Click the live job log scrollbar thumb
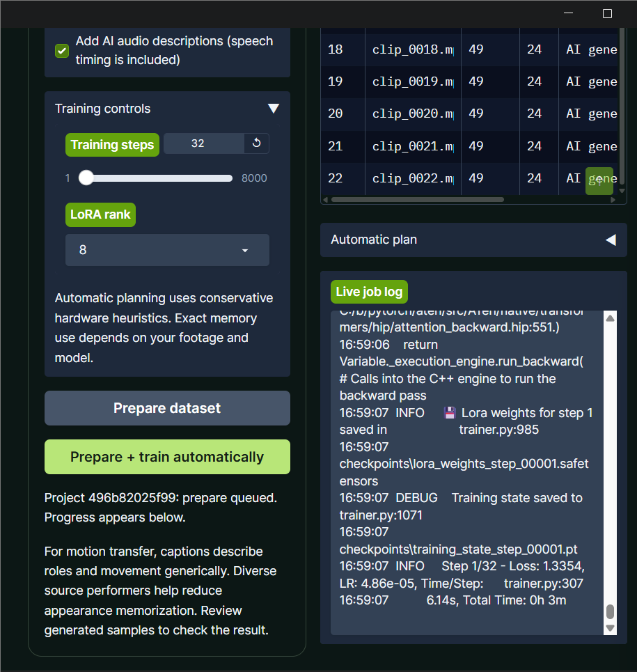Screen dimensions: 637x672 611,611
